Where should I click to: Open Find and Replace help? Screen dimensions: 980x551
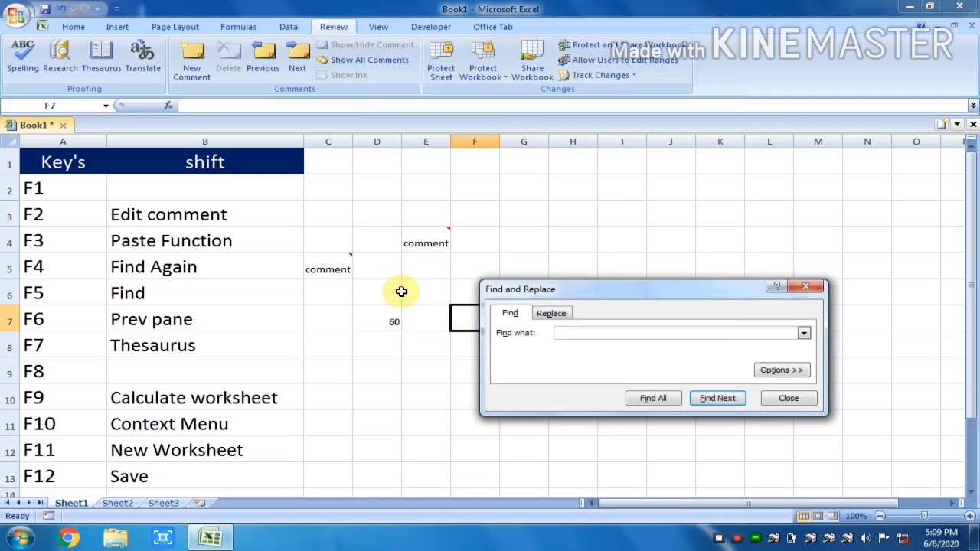pyautogui.click(x=777, y=286)
